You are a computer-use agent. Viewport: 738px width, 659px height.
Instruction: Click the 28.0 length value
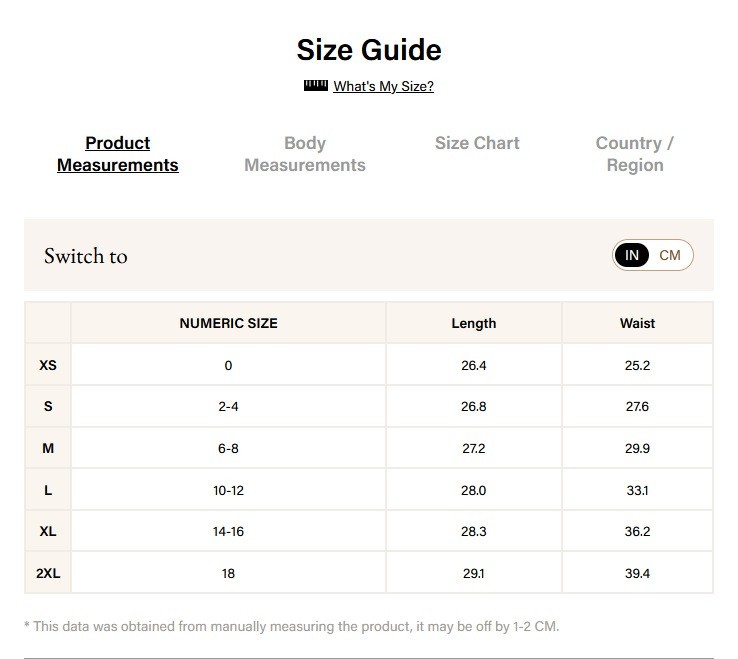473,490
